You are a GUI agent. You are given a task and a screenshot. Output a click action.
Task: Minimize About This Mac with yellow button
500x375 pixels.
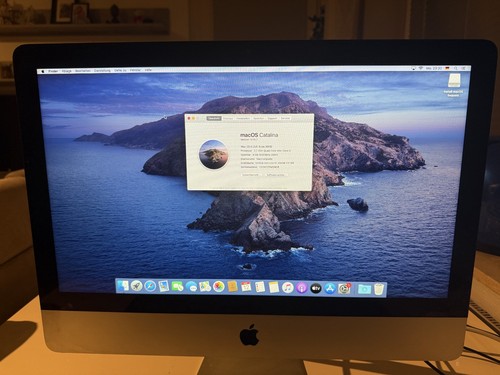click(x=193, y=118)
